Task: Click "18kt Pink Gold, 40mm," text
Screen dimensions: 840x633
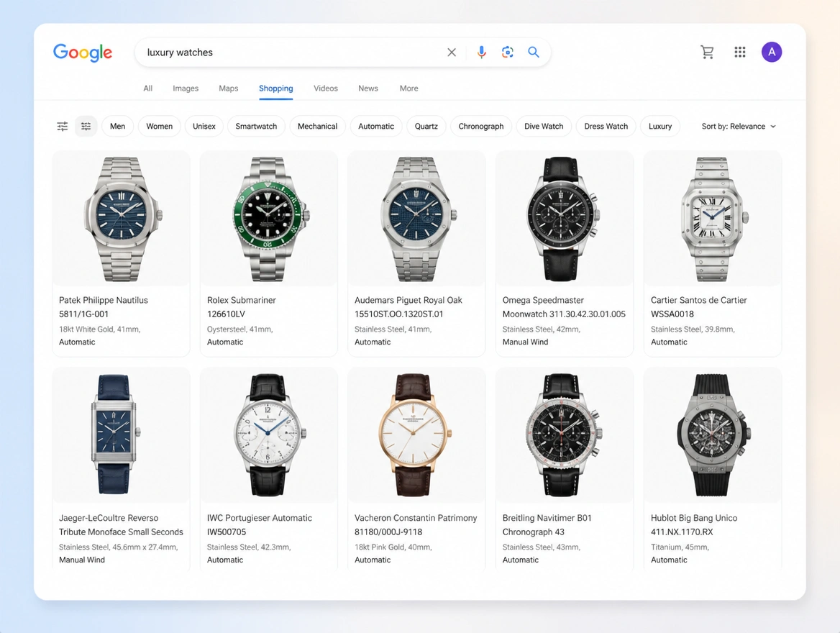Action: pyautogui.click(x=393, y=547)
